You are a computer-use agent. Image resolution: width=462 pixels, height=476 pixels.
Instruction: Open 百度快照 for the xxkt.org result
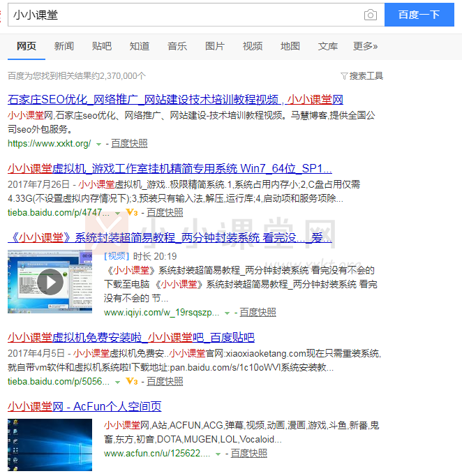(129, 144)
